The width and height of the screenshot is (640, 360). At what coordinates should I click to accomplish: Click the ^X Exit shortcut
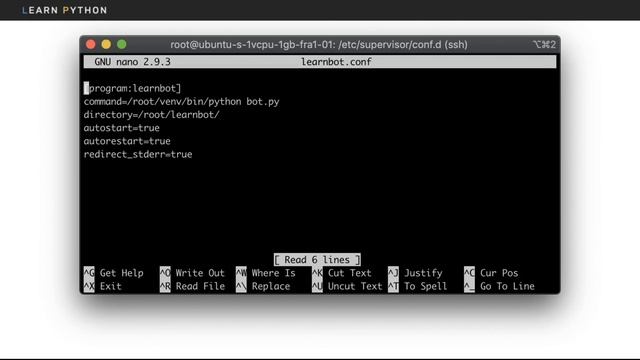[x=102, y=286]
